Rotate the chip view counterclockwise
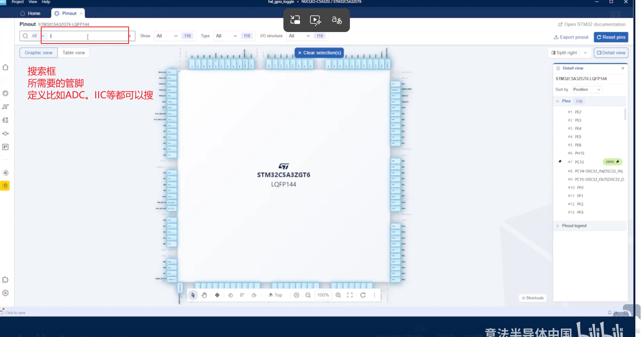Image resolution: width=644 pixels, height=337 pixels. [x=230, y=295]
